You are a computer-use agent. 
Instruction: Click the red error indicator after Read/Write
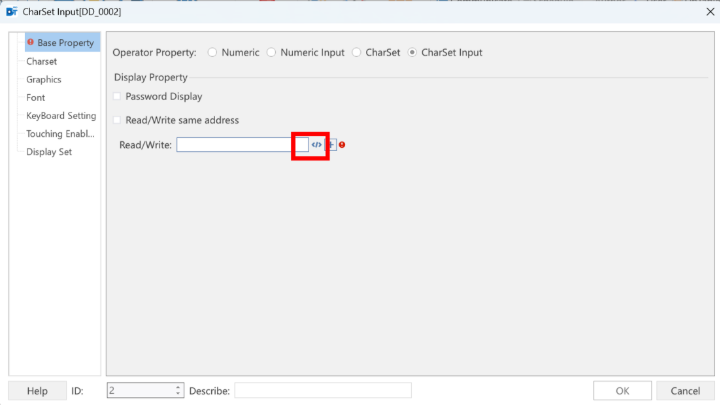pyautogui.click(x=342, y=145)
